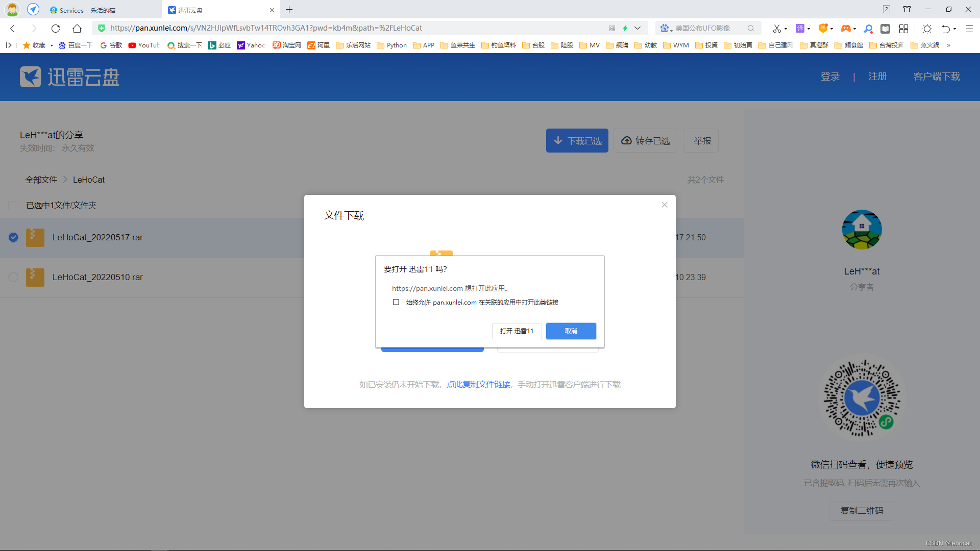Close the 文件下载 dialog with X

[x=664, y=205]
